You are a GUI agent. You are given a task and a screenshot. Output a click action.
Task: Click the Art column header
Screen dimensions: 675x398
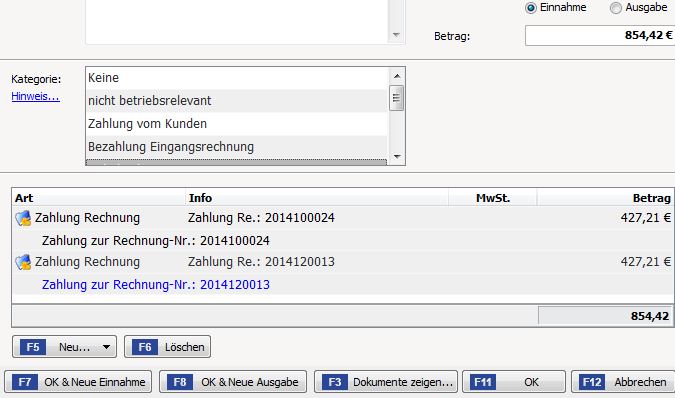point(99,198)
